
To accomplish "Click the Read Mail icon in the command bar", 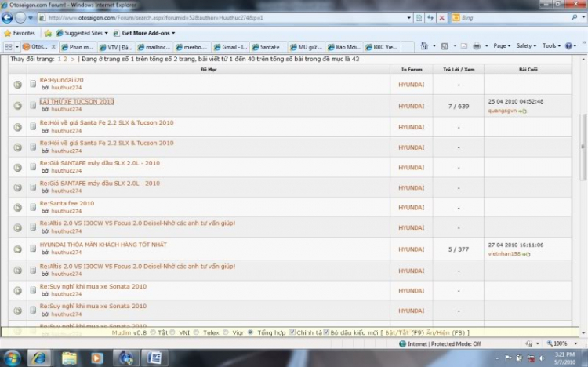I will 464,46.
